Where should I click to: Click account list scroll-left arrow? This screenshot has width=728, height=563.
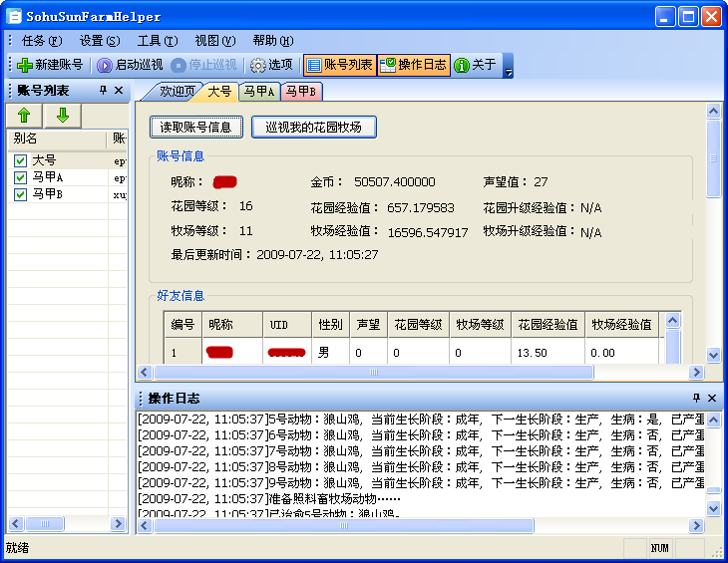15,523
